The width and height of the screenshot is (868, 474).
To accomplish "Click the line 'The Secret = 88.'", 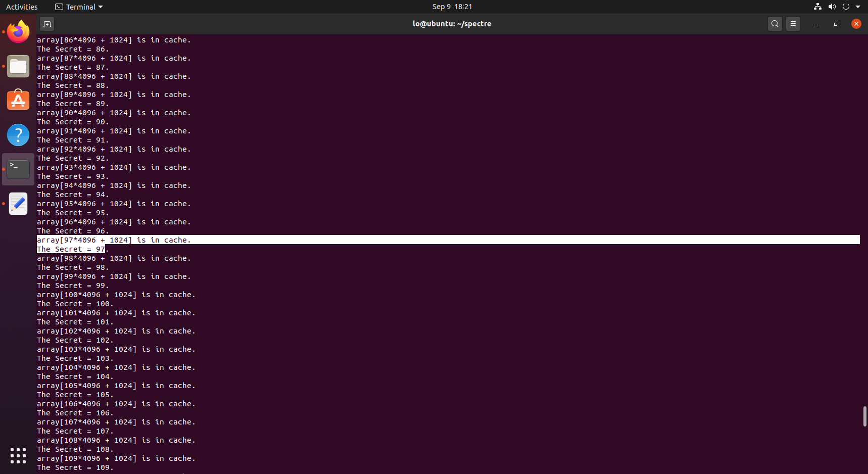I will click(73, 85).
